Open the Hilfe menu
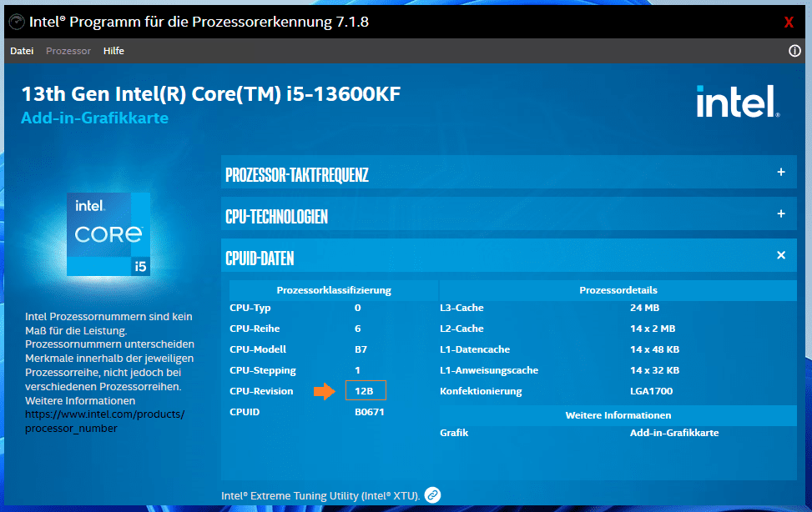This screenshot has height=512, width=812. [x=113, y=51]
